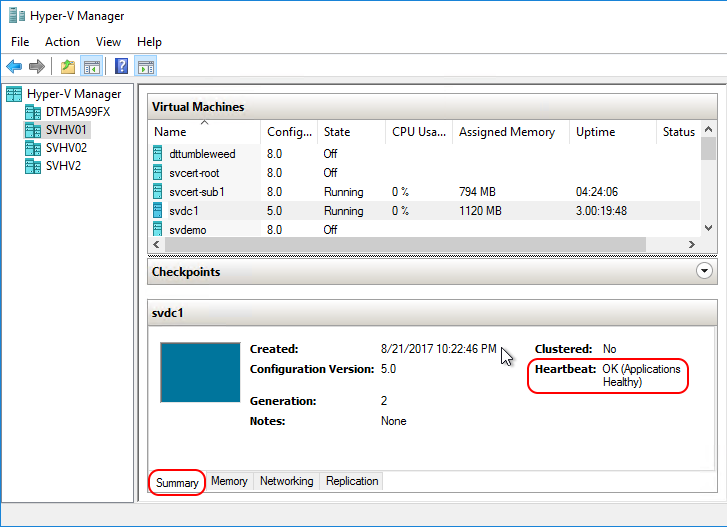Click the SVHV2 server icon
Screen dimensions: 727x527
[33, 166]
